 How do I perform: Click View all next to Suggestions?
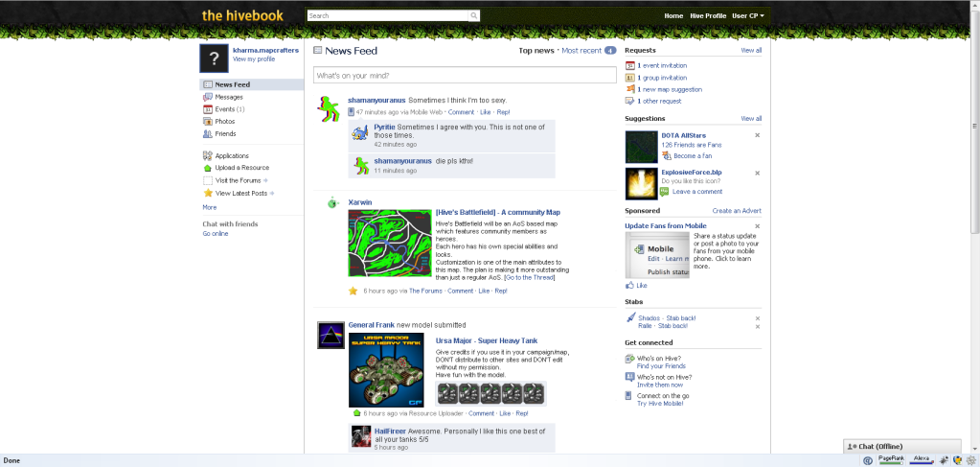pos(751,118)
